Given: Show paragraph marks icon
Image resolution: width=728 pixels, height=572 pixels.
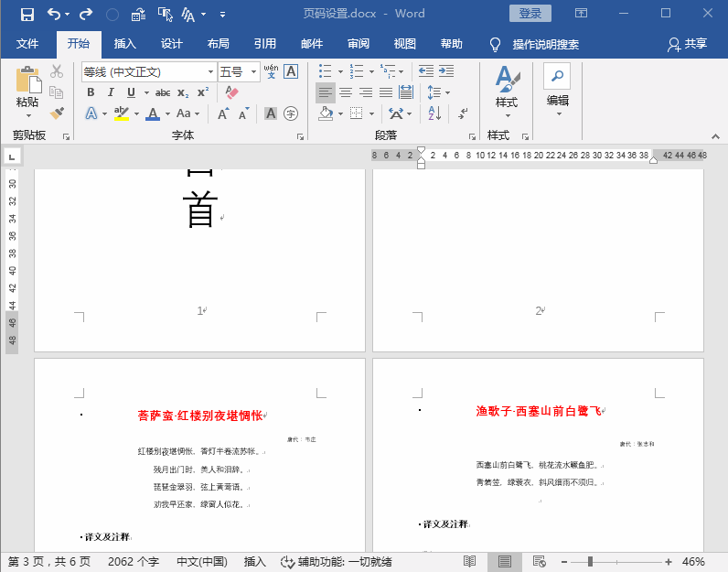Looking at the screenshot, I should pos(463,113).
